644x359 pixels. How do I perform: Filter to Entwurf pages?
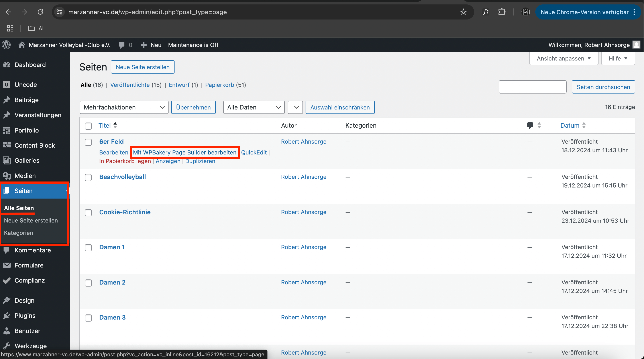click(179, 85)
